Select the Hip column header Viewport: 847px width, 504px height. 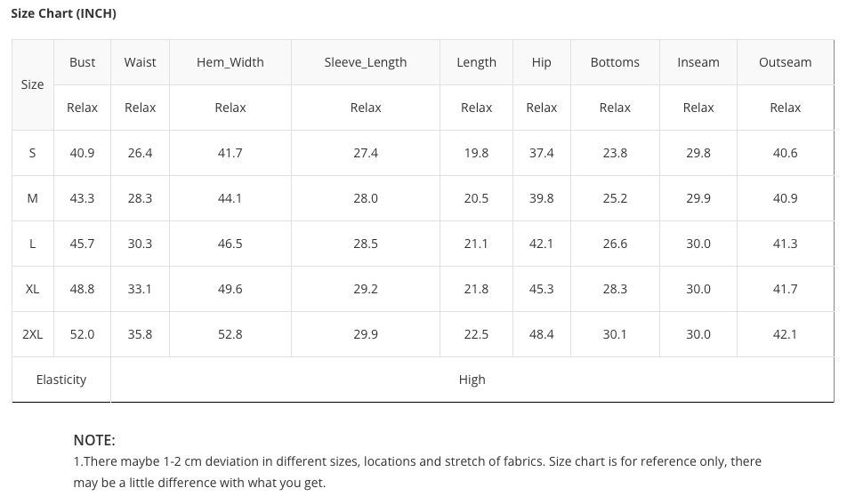[x=541, y=62]
